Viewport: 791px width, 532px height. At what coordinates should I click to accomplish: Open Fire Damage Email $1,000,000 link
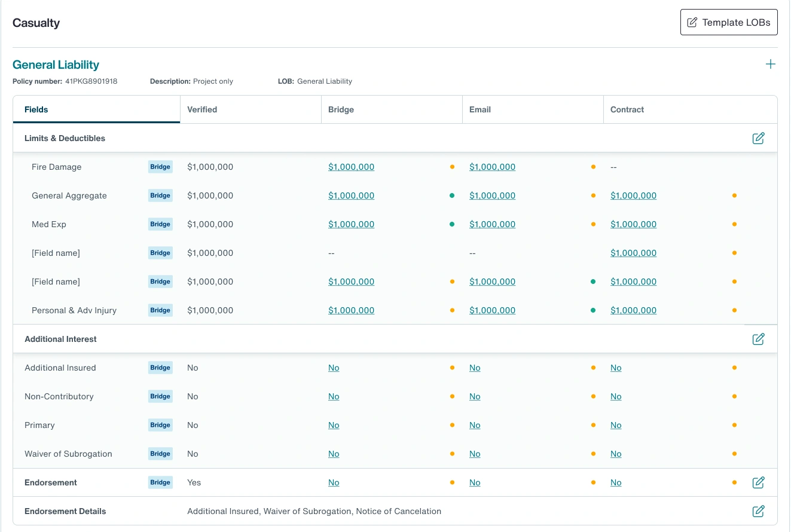click(492, 167)
